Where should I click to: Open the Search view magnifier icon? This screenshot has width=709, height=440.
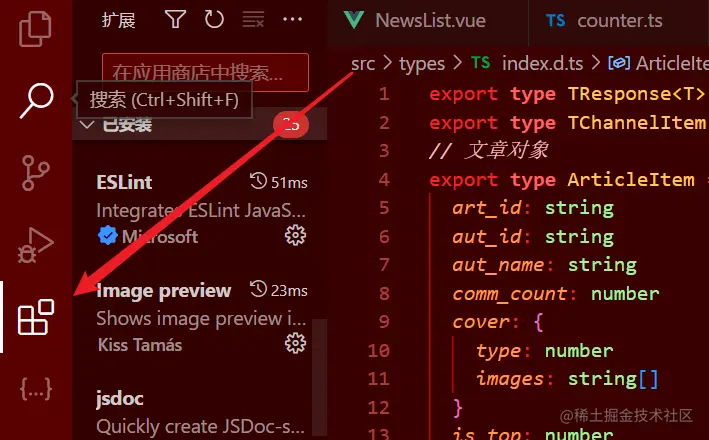click(x=37, y=100)
